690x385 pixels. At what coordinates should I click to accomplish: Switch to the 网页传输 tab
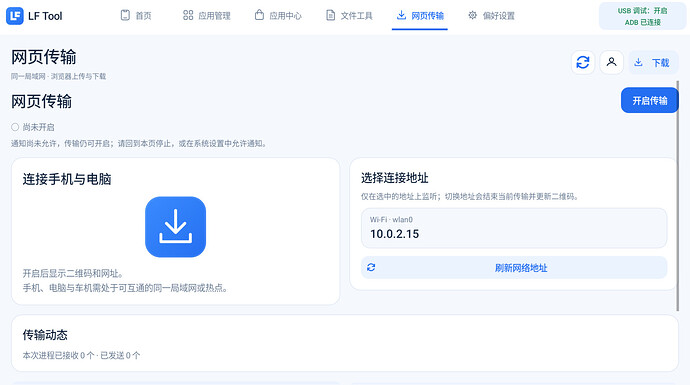[x=420, y=15]
